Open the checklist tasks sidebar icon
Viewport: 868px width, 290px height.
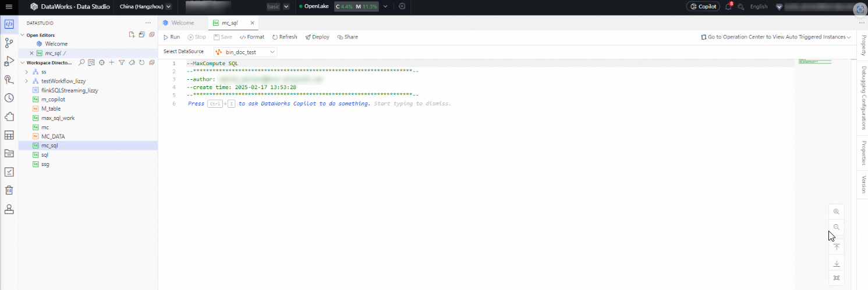(9, 172)
